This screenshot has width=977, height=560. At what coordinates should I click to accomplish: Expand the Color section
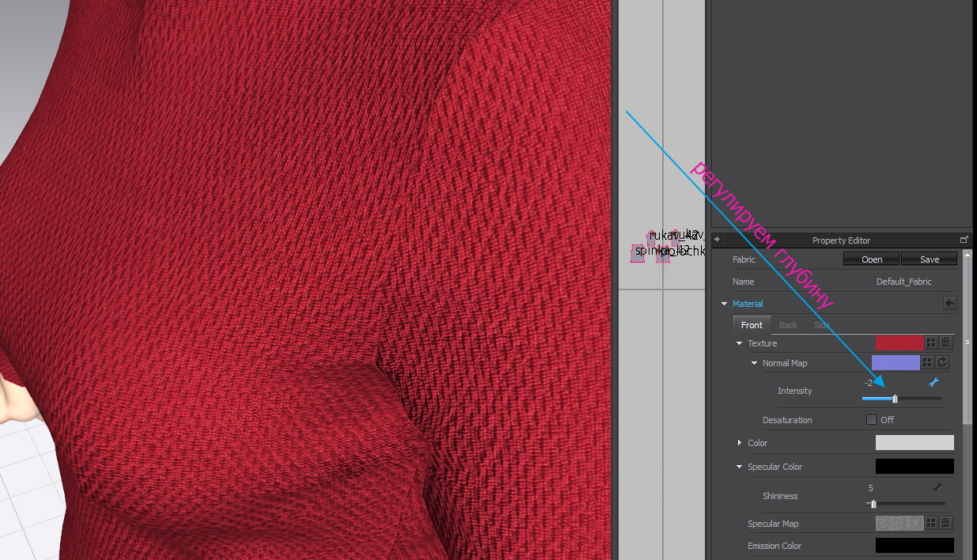740,443
